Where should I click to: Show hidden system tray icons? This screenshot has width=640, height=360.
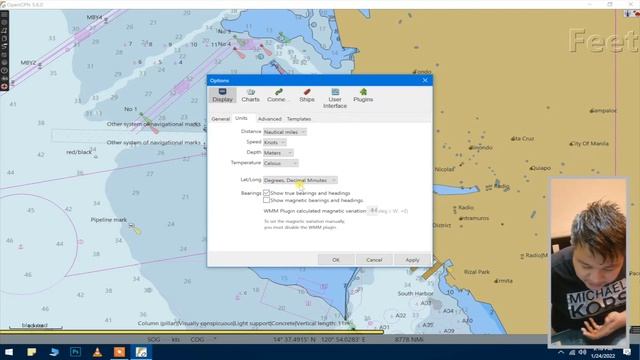[561, 352]
